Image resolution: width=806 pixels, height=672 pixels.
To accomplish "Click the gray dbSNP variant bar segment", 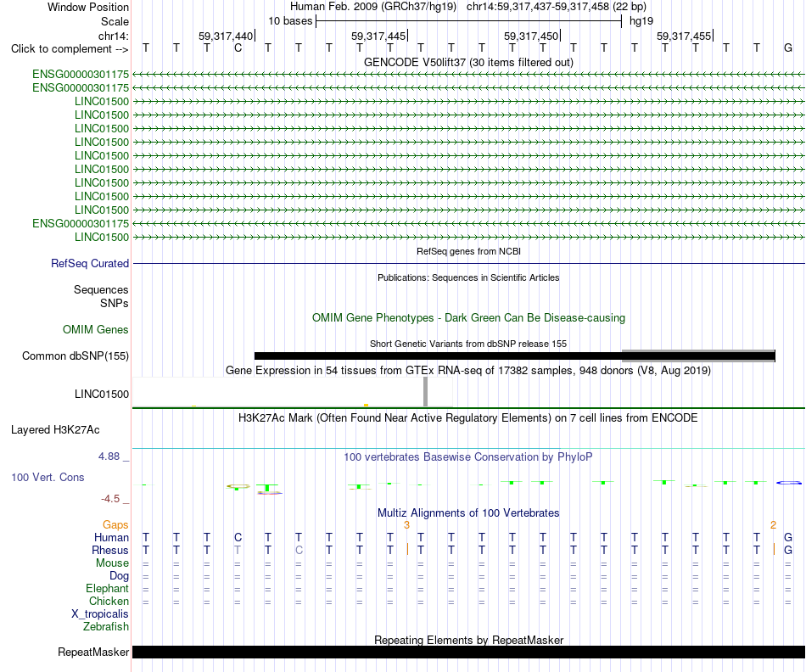I will pos(698,356).
